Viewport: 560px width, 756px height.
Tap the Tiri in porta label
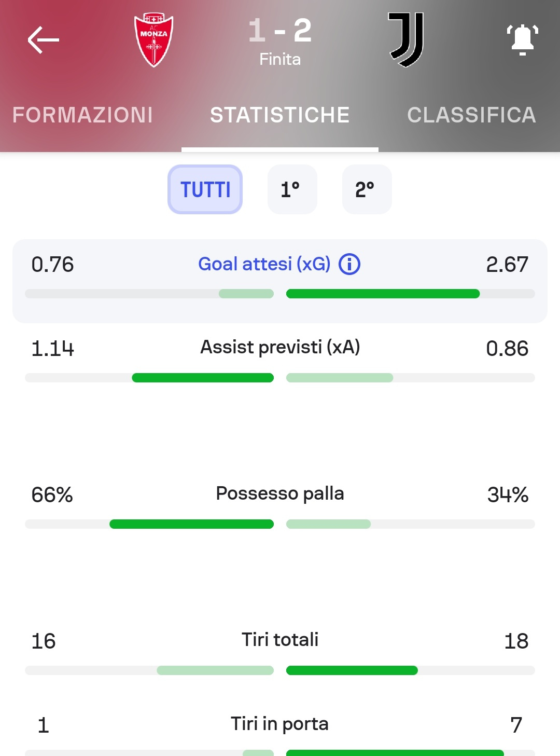[280, 724]
